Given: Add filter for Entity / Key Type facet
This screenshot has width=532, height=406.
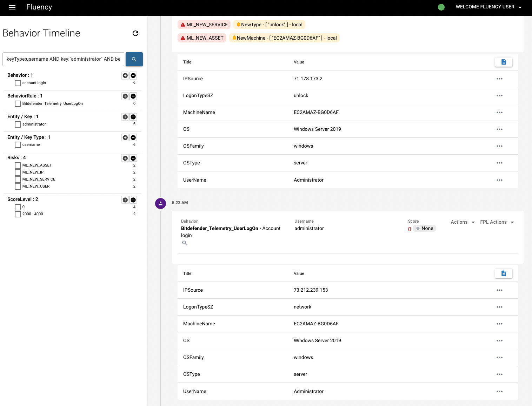Looking at the screenshot, I should [125, 137].
